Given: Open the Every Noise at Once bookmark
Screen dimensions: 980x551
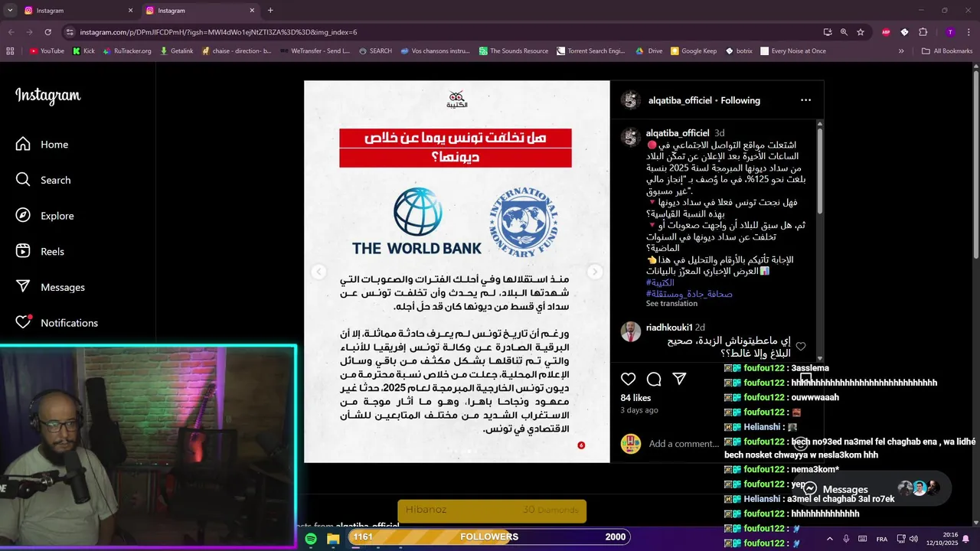Looking at the screenshot, I should [793, 51].
